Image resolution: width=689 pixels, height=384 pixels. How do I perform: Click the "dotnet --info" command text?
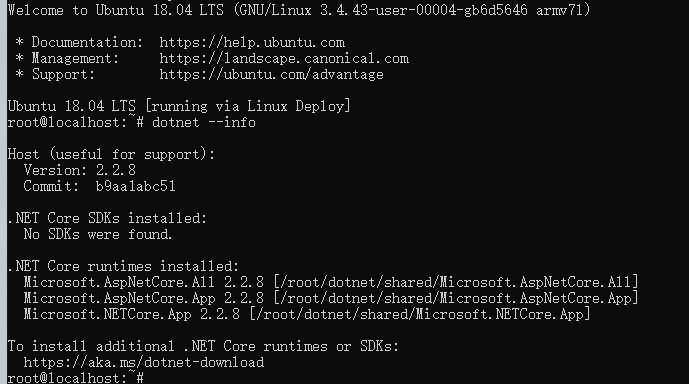[204, 122]
